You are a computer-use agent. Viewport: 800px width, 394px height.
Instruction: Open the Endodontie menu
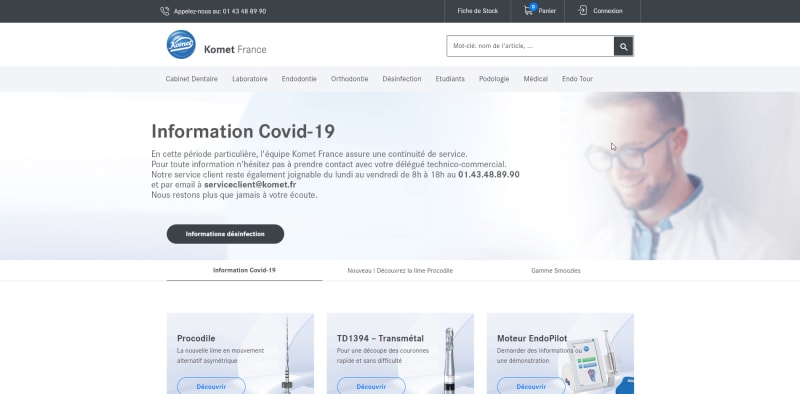(299, 79)
